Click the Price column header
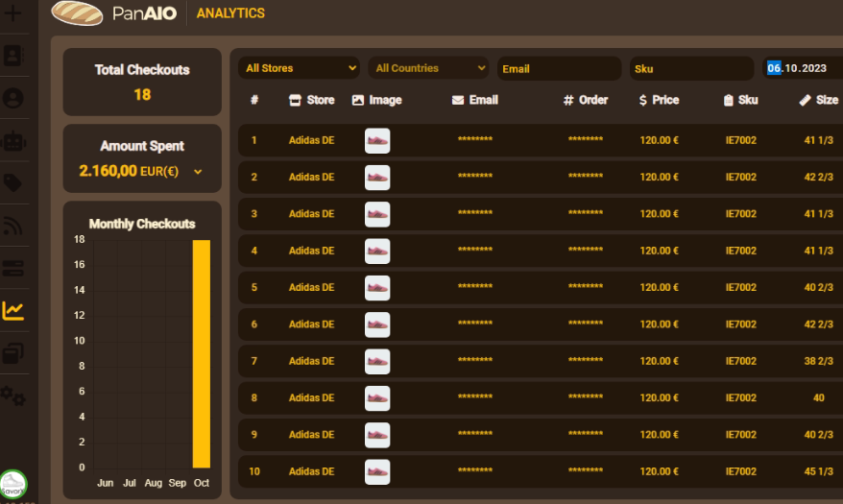The image size is (843, 504). (659, 100)
